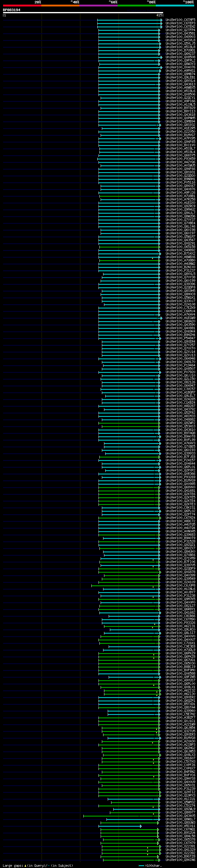Click the orange ~40% identity legend segment
The height and width of the screenshot is (868, 197).
(60, 6)
